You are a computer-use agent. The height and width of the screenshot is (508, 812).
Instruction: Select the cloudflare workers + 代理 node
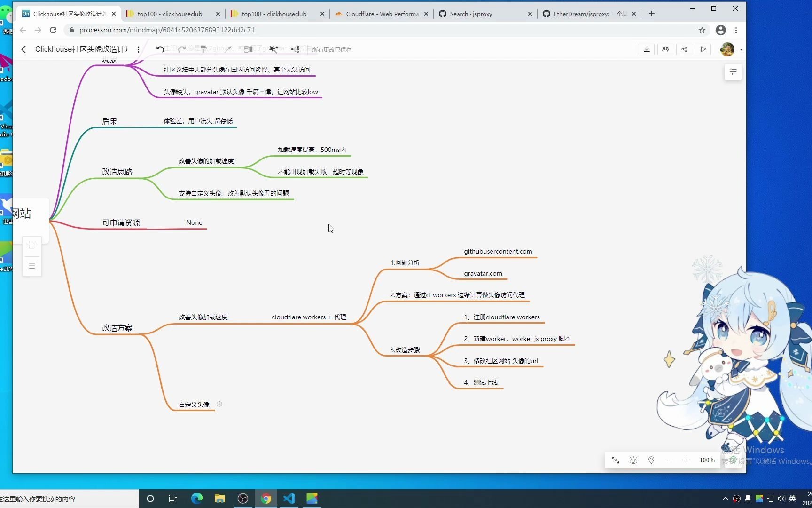pos(309,317)
